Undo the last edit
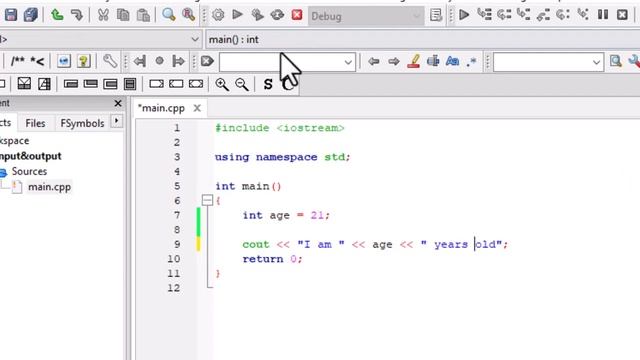 (x=57, y=16)
